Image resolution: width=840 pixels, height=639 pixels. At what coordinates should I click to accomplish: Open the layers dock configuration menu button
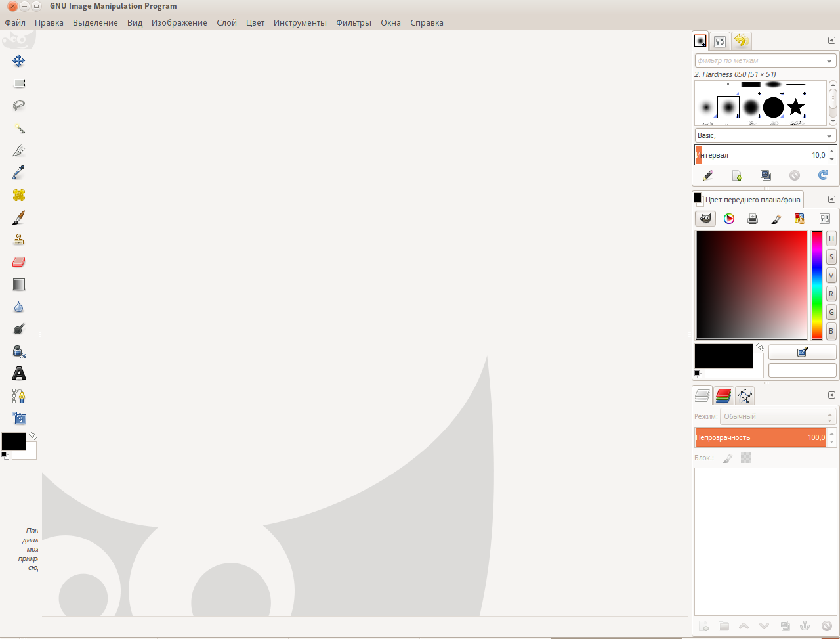831,395
